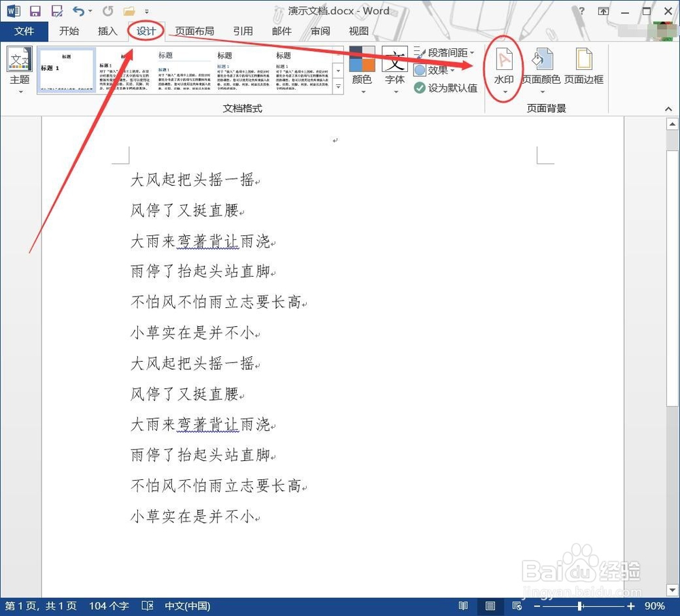Viewport: 680px width, 616px height.
Task: Click the Redo/Repeat icon
Action: (108, 10)
